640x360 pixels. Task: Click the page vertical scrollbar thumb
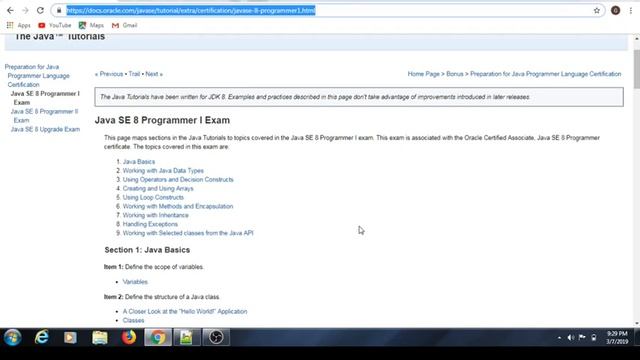tap(636, 69)
